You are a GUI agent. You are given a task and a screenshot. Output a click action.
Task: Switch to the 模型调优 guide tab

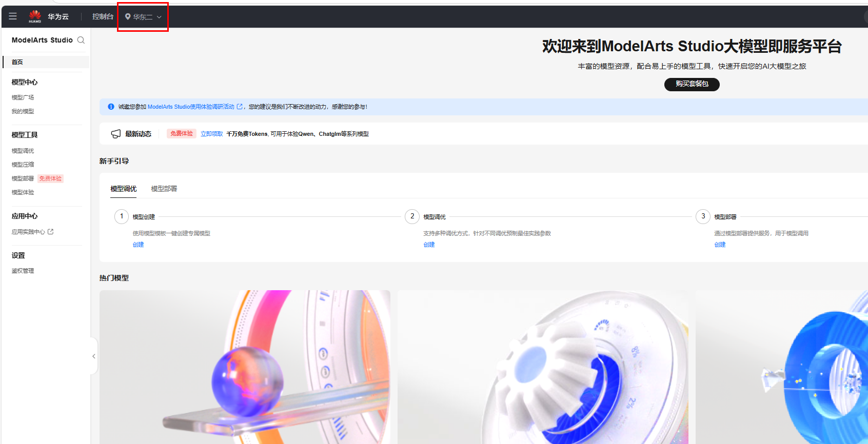(x=124, y=189)
